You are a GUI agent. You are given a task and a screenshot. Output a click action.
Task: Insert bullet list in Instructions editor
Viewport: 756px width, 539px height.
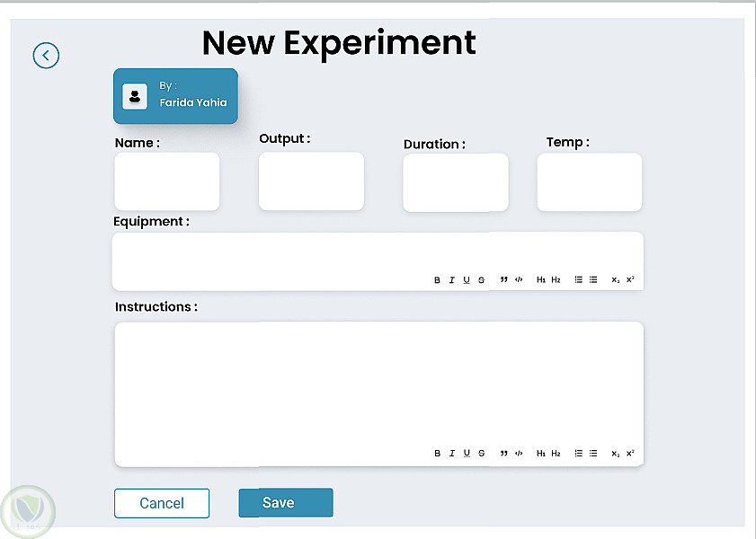pyautogui.click(x=593, y=454)
